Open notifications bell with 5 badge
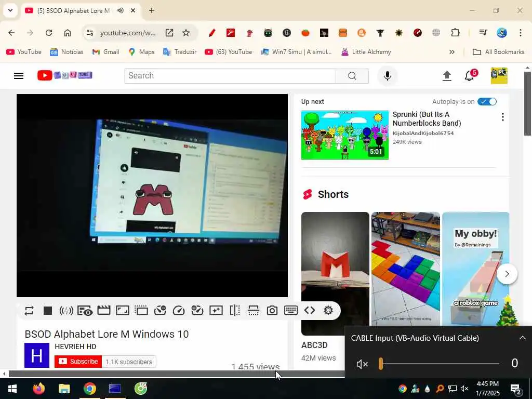The height and width of the screenshot is (399, 532). click(x=470, y=75)
